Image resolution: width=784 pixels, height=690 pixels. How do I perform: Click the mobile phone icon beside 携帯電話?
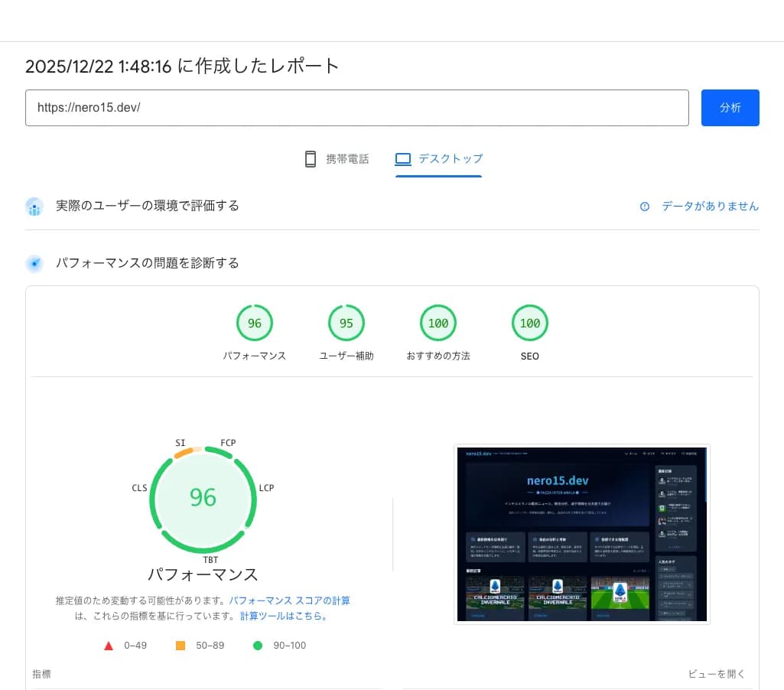[x=311, y=158]
